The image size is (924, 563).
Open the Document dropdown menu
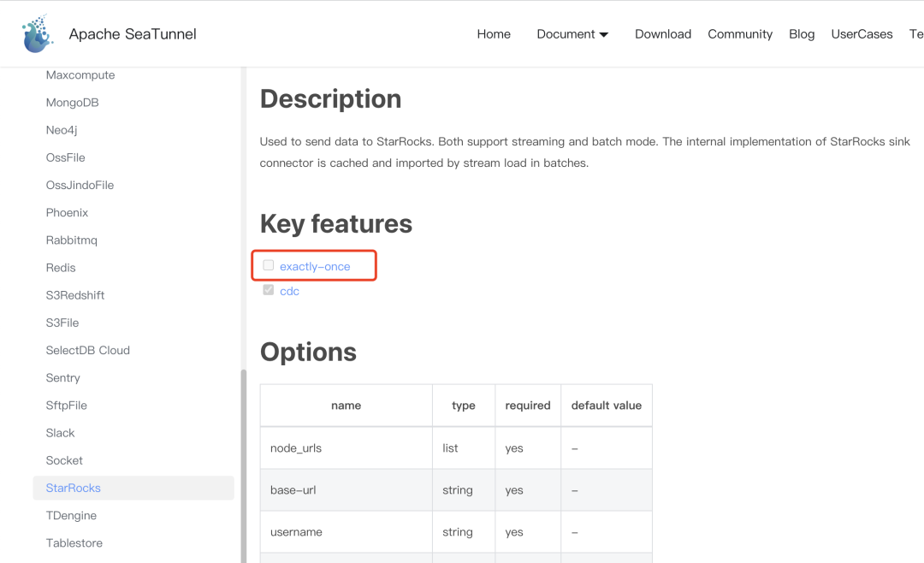tap(572, 33)
